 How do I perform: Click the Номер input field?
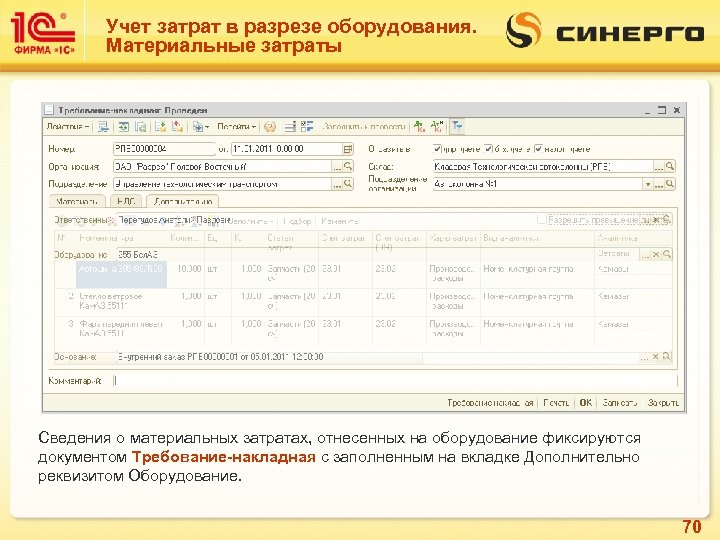pyautogui.click(x=164, y=149)
